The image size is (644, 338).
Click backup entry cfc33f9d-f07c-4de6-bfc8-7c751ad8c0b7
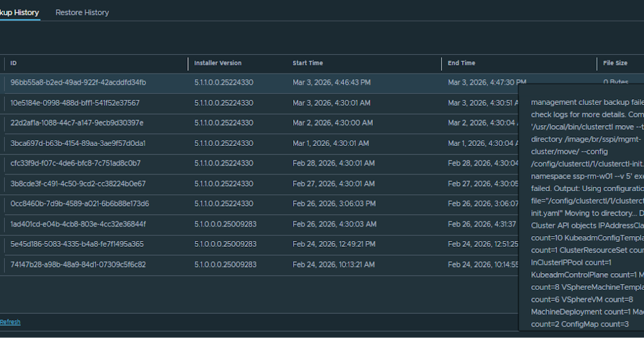pyautogui.click(x=75, y=163)
